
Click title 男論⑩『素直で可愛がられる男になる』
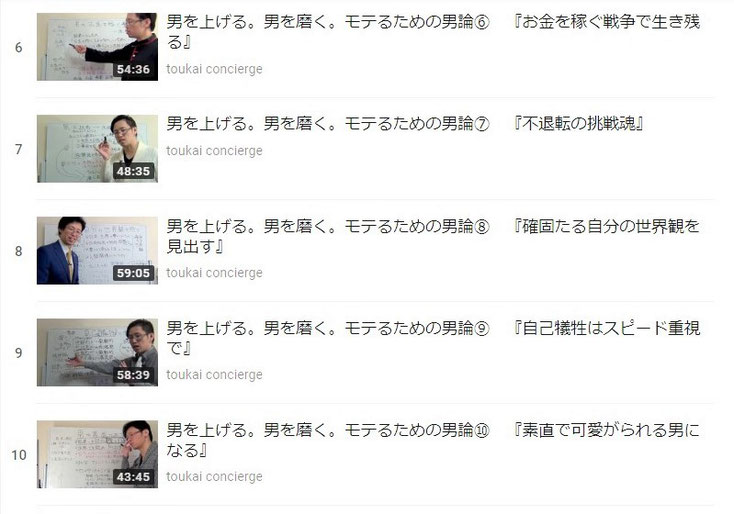[433, 440]
